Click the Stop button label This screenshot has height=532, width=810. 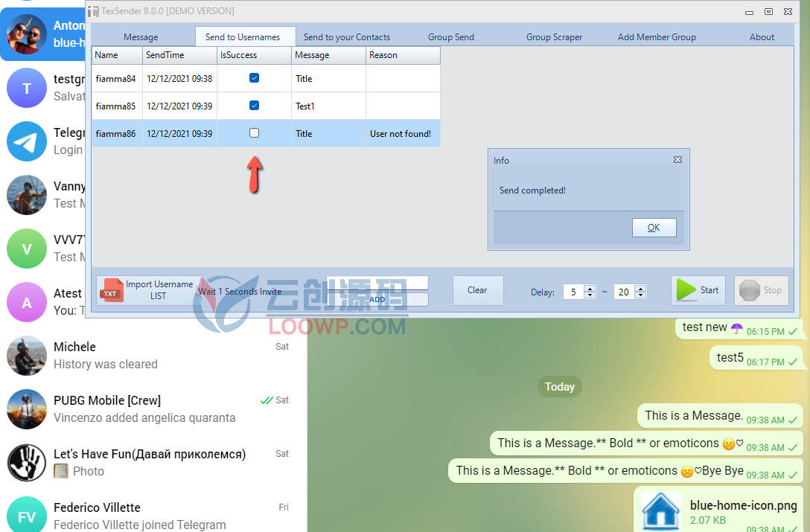click(x=772, y=290)
